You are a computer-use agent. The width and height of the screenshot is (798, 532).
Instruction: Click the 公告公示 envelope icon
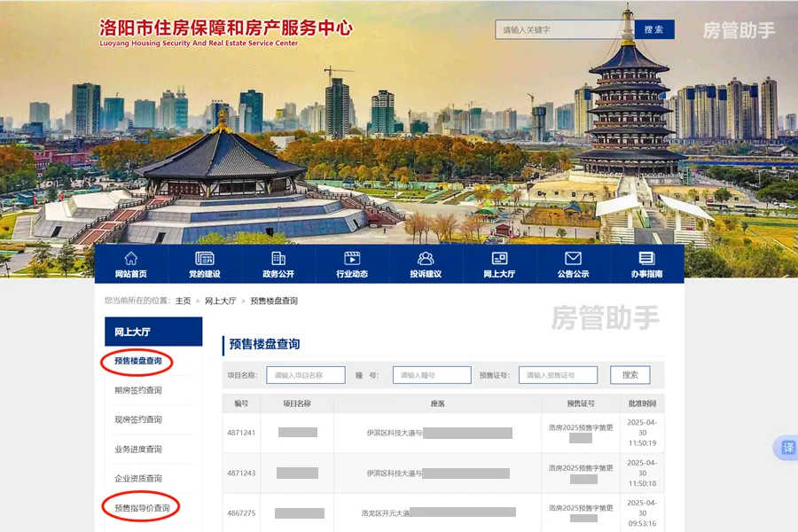[573, 258]
